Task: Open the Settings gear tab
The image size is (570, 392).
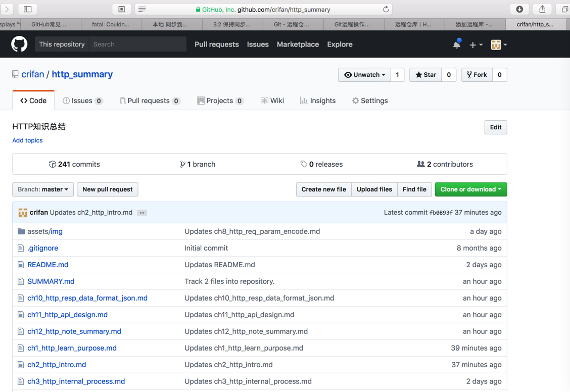Action: pyautogui.click(x=370, y=101)
